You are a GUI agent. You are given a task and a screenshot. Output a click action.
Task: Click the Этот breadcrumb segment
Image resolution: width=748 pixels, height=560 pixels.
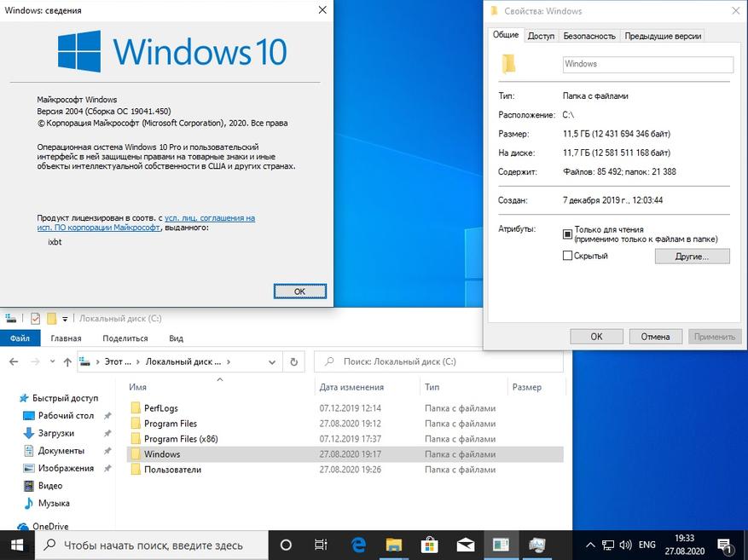[118, 361]
